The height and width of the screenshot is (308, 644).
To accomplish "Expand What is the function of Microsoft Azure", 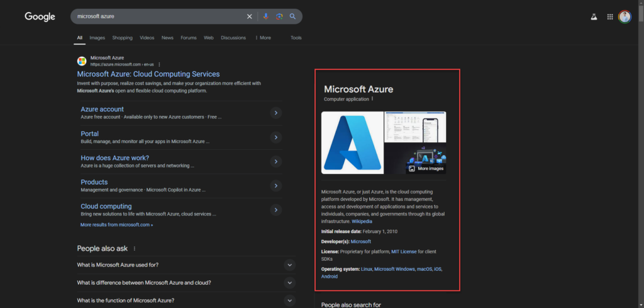I will point(289,300).
